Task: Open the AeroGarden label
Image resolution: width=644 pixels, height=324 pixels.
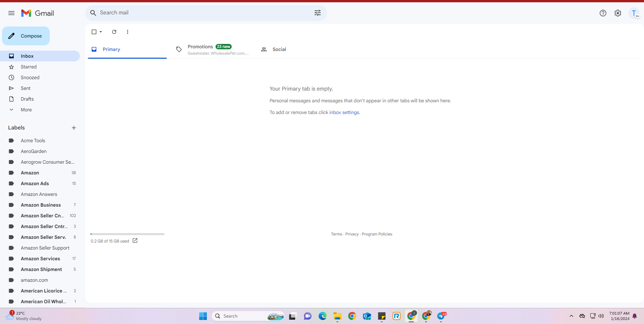Action: click(x=40, y=151)
